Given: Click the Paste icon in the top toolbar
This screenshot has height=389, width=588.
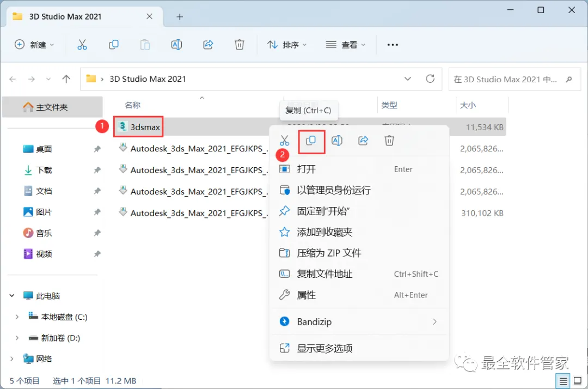Looking at the screenshot, I should pos(145,45).
